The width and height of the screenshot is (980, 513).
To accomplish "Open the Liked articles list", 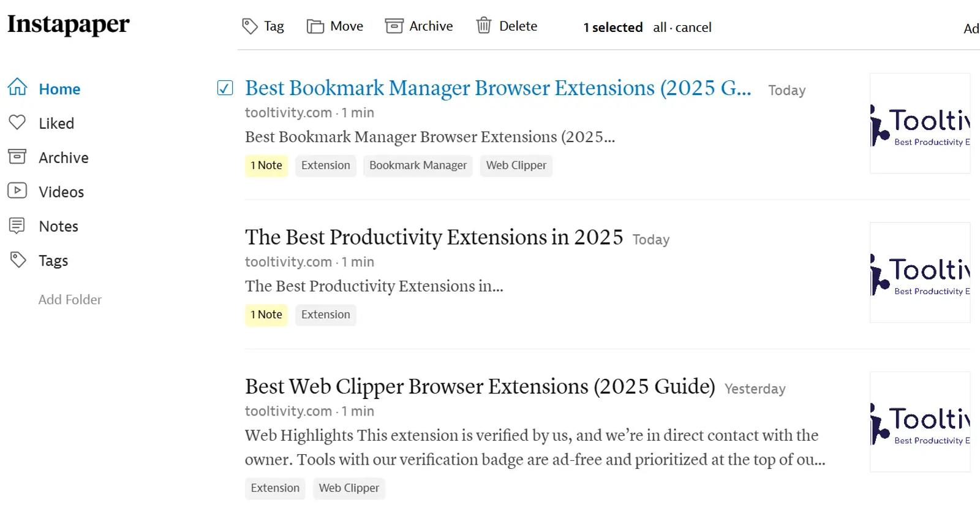I will [56, 123].
